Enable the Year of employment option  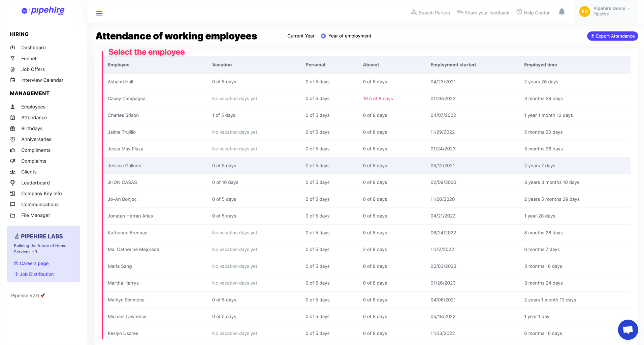(323, 36)
